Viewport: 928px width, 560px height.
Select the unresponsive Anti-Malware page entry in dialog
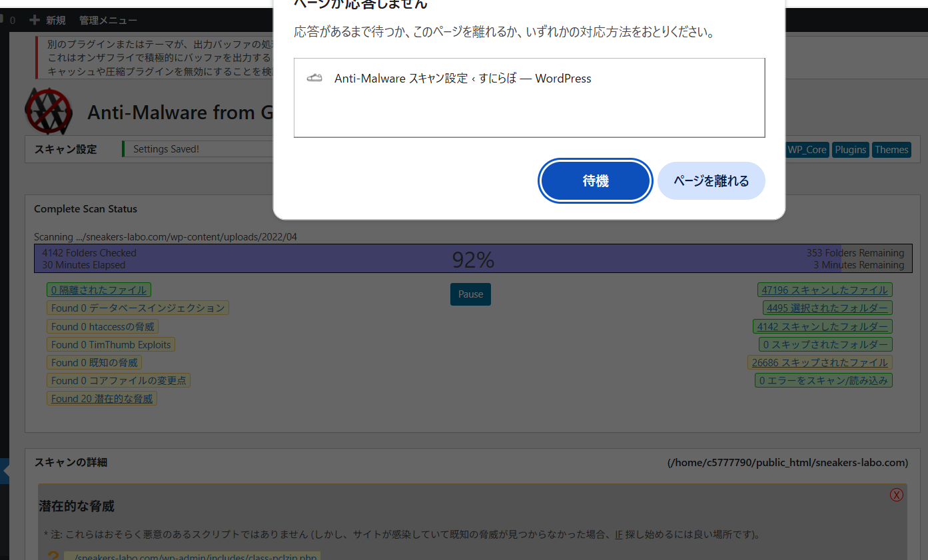[529, 79]
